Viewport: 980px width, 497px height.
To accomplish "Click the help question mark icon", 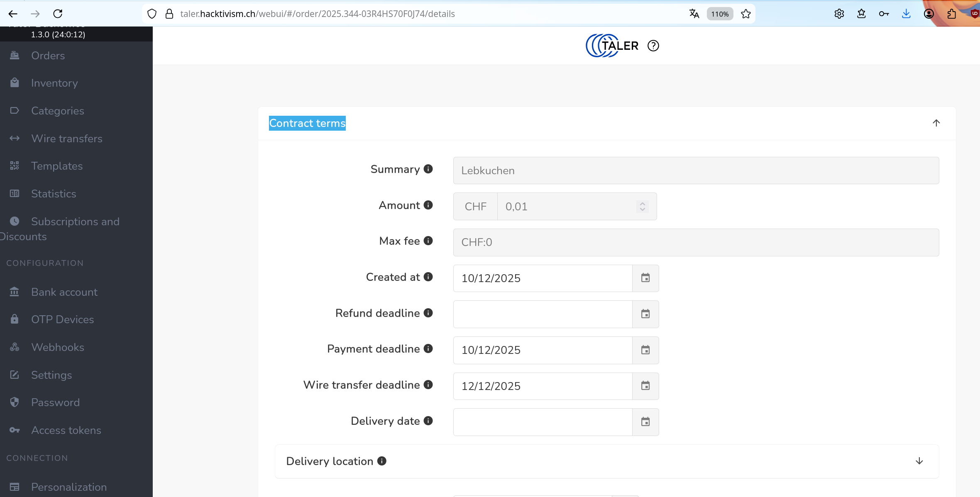I will pyautogui.click(x=653, y=46).
